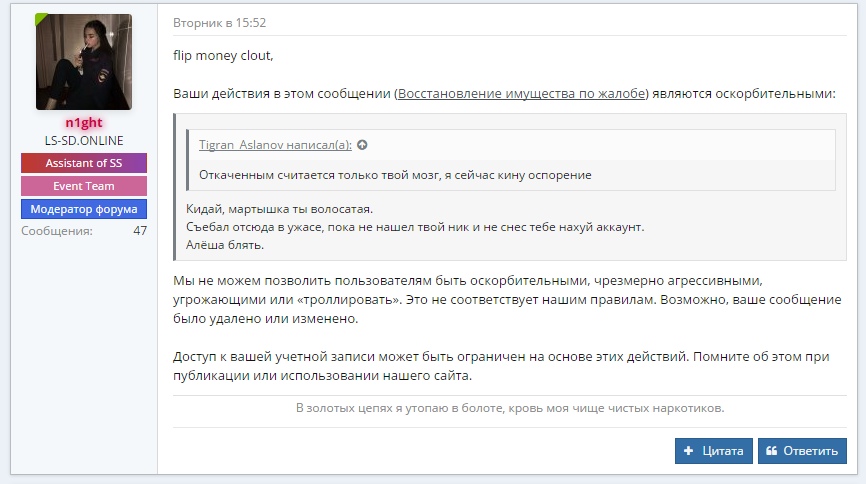Click the message count 47
866x484 pixels.
tap(140, 231)
